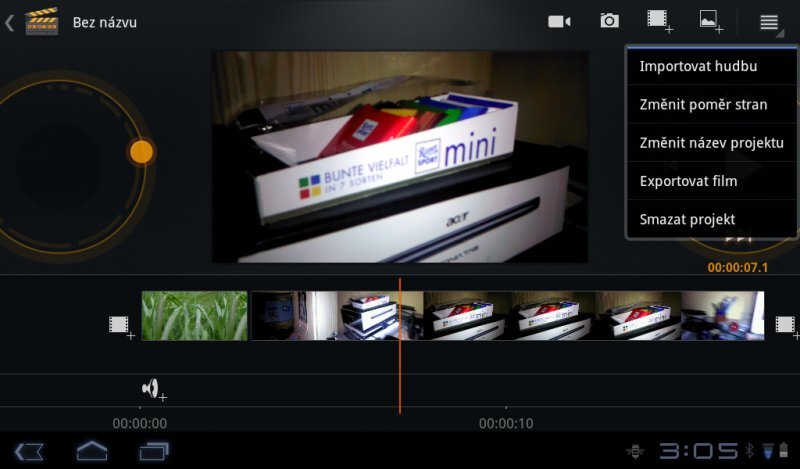Select 'Exportovat film' menu item
The width and height of the screenshot is (800, 469).
click(x=688, y=181)
